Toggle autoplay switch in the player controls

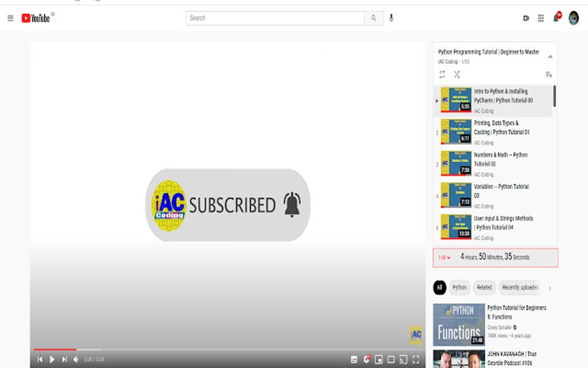[x=353, y=358]
